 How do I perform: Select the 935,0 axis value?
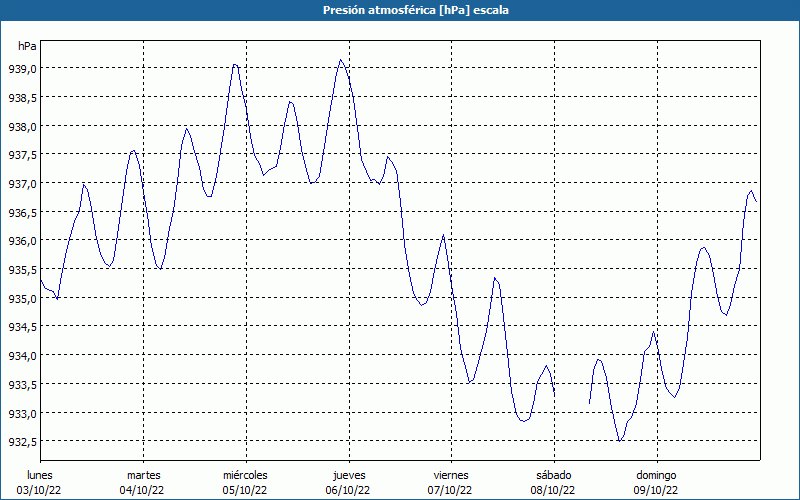pyautogui.click(x=22, y=298)
